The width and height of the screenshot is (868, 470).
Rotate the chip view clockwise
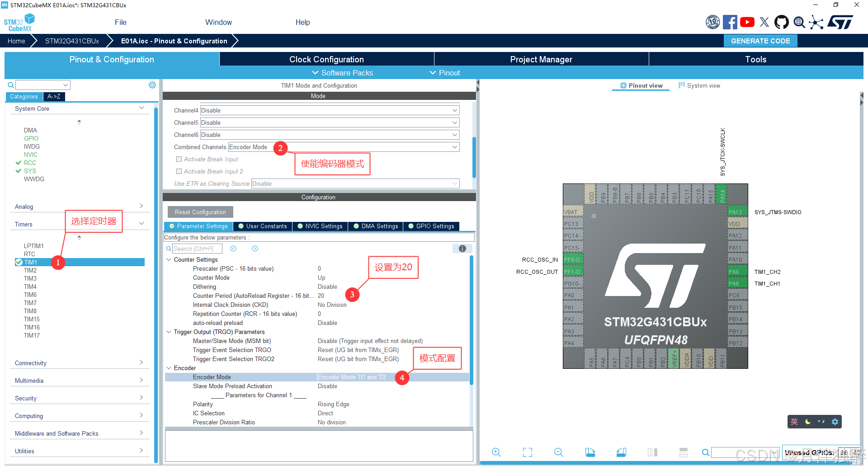point(590,452)
